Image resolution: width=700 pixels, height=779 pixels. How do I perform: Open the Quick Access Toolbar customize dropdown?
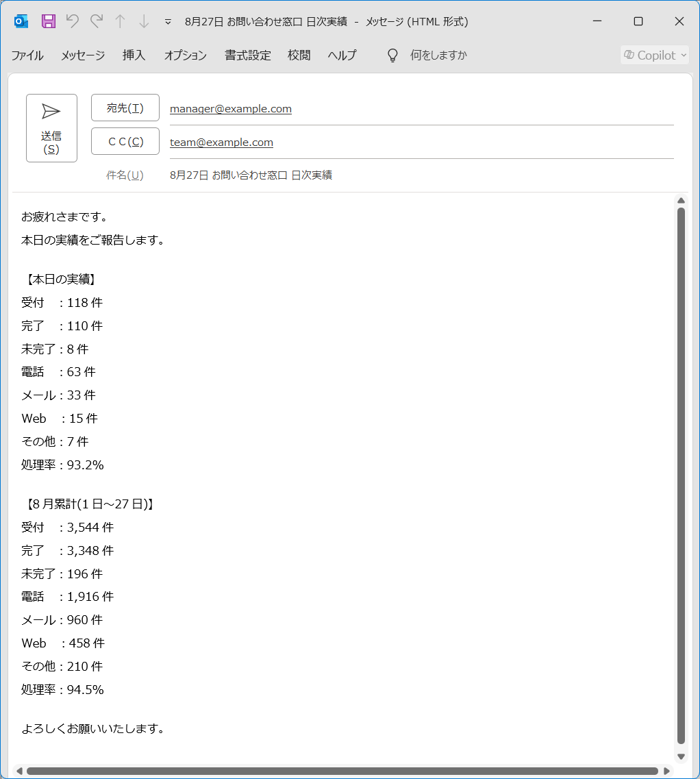pos(168,22)
